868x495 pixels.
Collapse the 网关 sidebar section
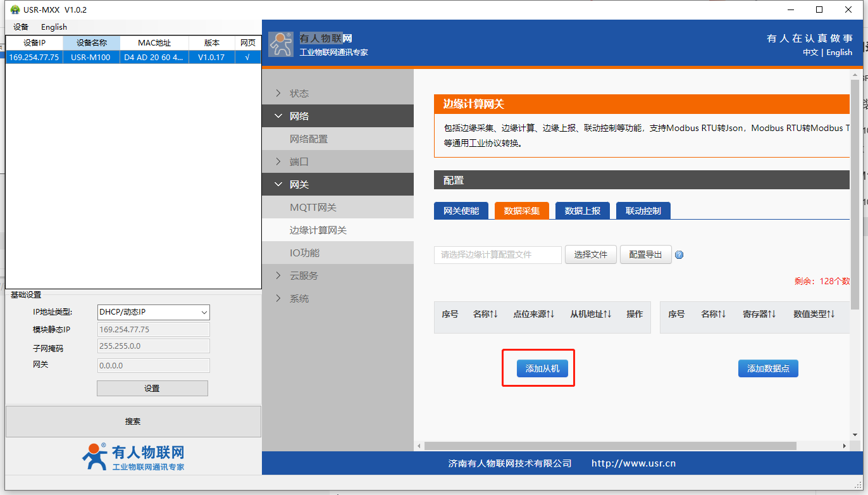tap(338, 185)
